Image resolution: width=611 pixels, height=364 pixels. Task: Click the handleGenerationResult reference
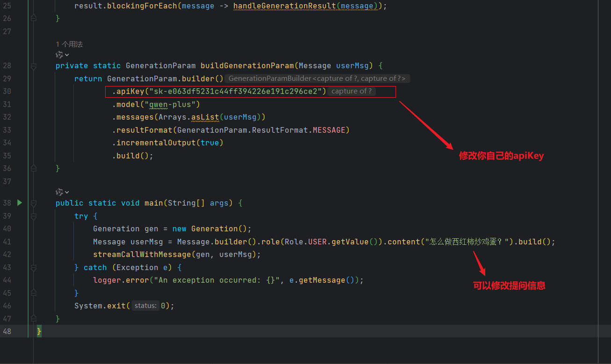pos(284,6)
